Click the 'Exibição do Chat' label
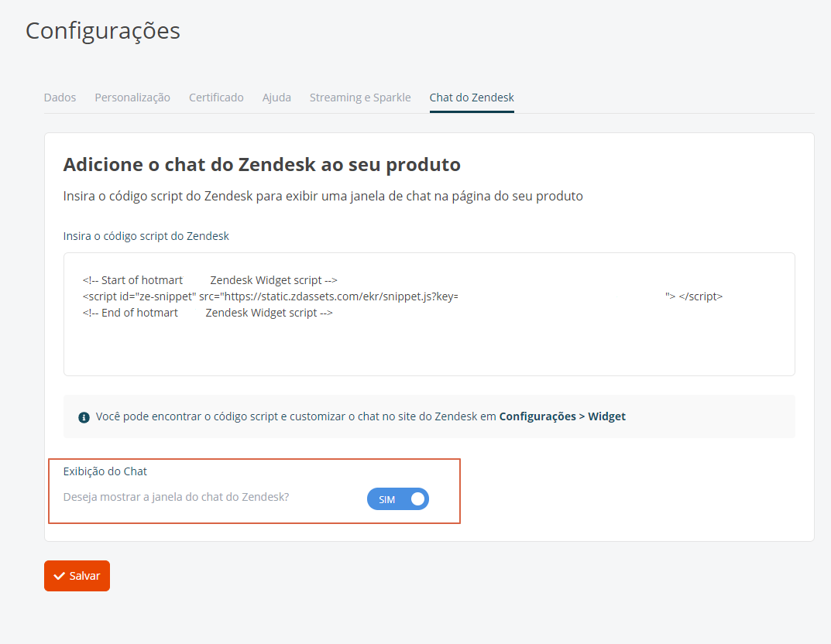This screenshot has width=831, height=644. 105,471
